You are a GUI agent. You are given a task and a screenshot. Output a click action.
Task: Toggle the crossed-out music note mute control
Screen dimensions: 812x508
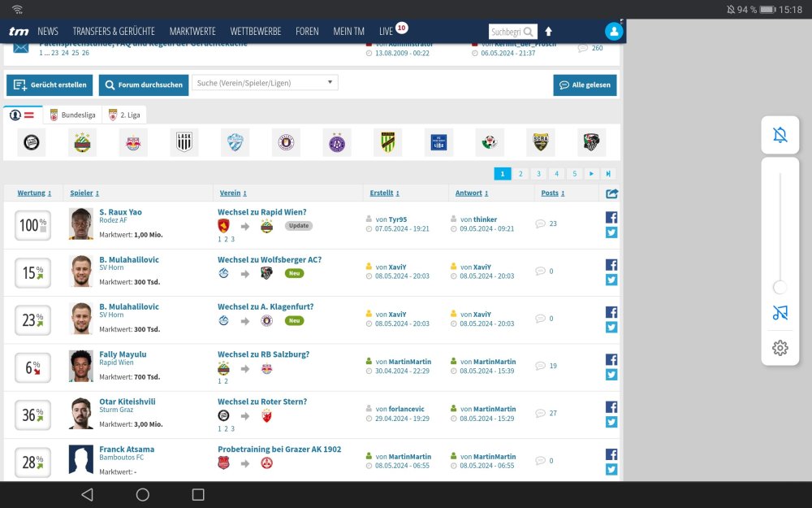(780, 312)
